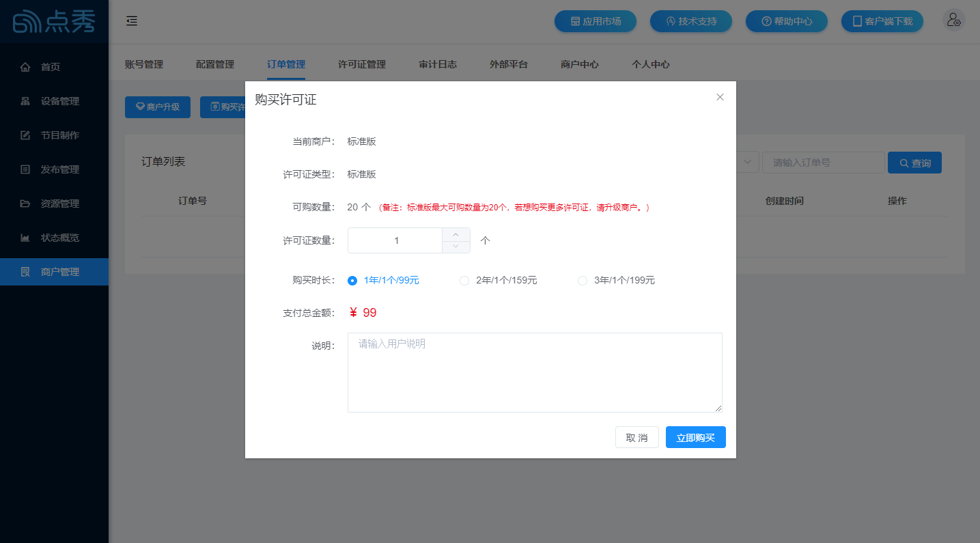Click the 查询 search button
The height and width of the screenshot is (543, 980).
click(x=914, y=163)
